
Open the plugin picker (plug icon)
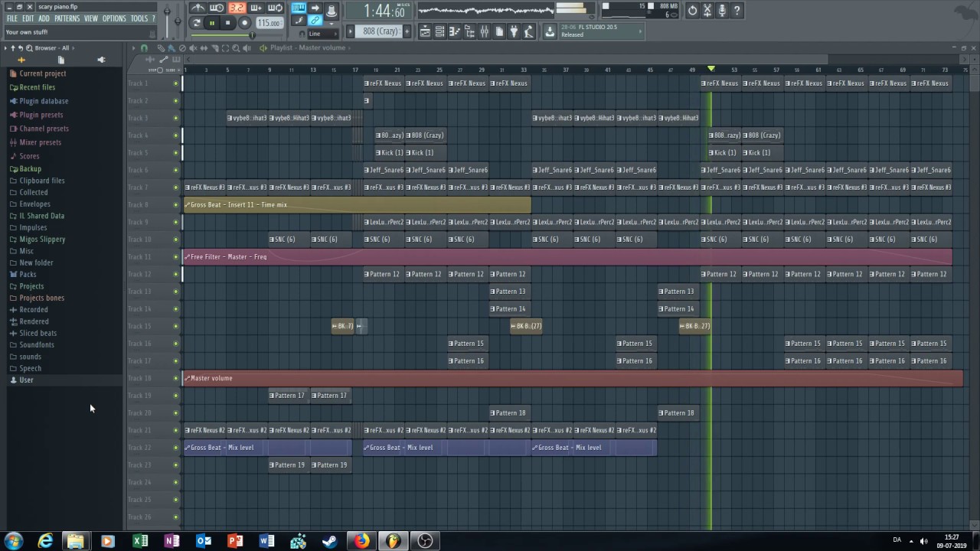514,31
